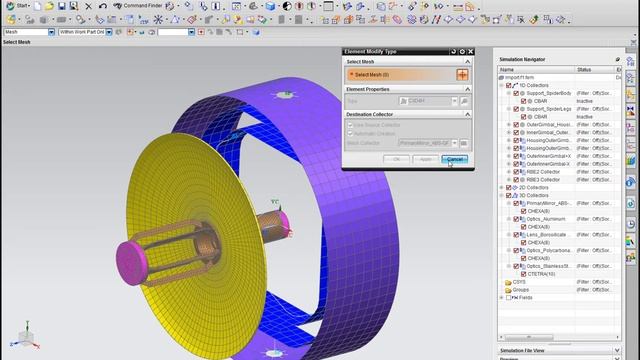
Task: Toggle the CTETRA(10) mesh checkbox
Action: point(523,274)
